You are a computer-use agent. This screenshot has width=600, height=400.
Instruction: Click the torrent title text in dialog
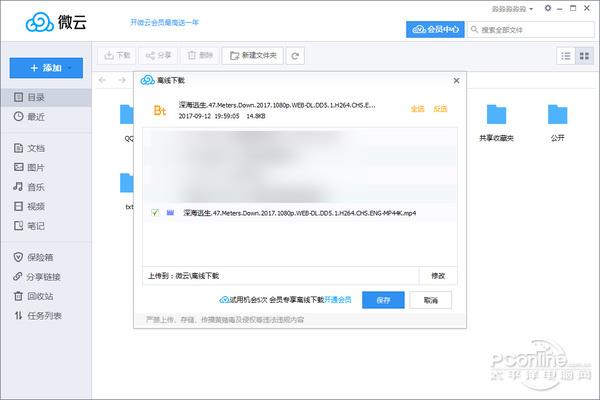277,105
